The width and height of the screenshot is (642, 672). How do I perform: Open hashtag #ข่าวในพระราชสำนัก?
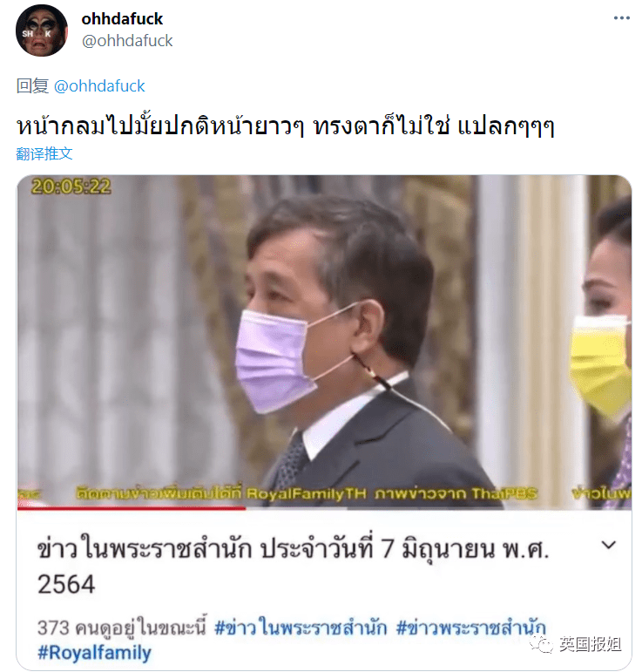pos(301,628)
